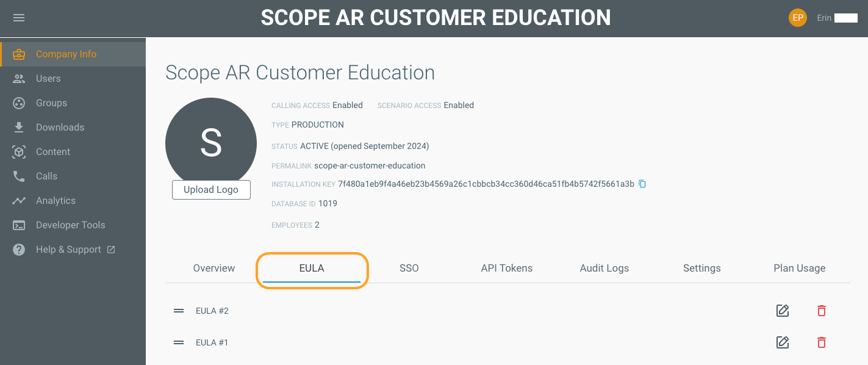Edit EULA #2
868x365 pixels.
(783, 311)
